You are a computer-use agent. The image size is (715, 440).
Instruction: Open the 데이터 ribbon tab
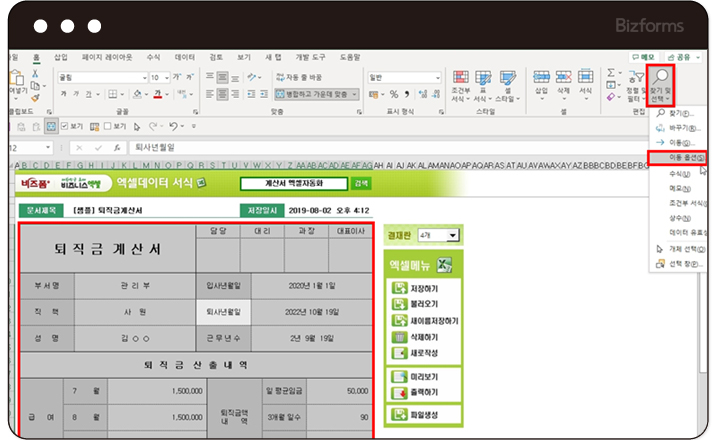pyautogui.click(x=185, y=57)
